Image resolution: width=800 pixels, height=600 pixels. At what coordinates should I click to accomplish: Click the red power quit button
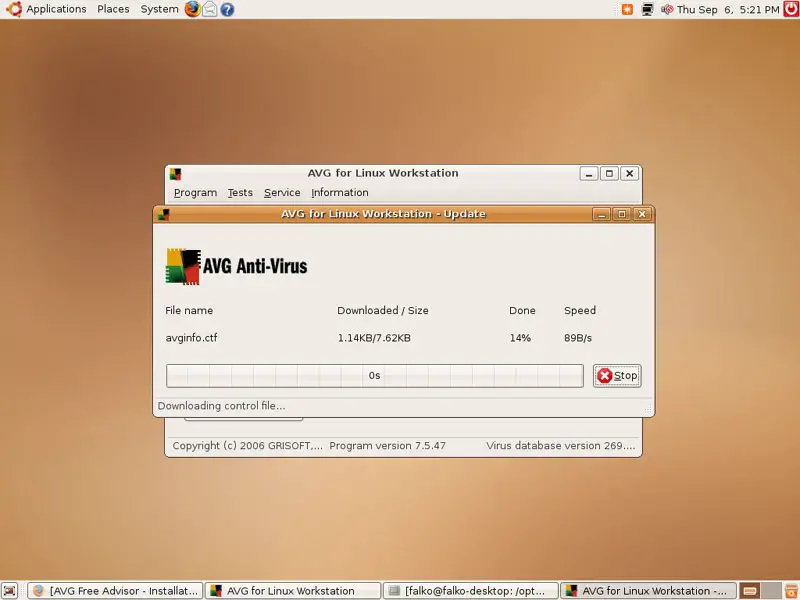pos(791,9)
